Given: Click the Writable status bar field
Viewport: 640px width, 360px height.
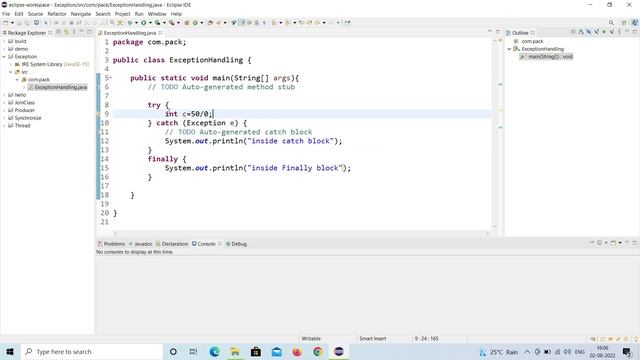Looking at the screenshot, I should pyautogui.click(x=311, y=338).
